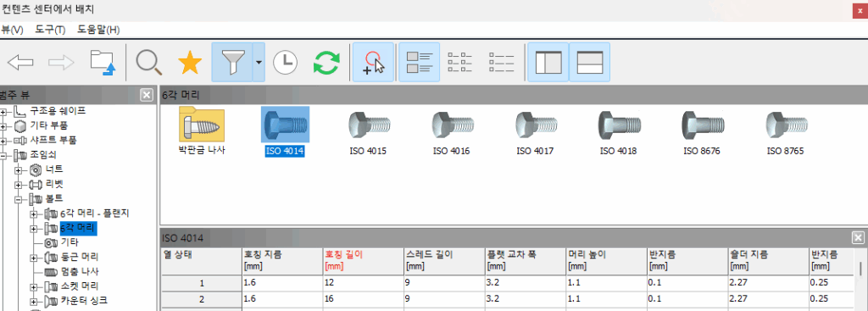
Task: Close the 범주 뷰 panel
Action: tap(147, 95)
